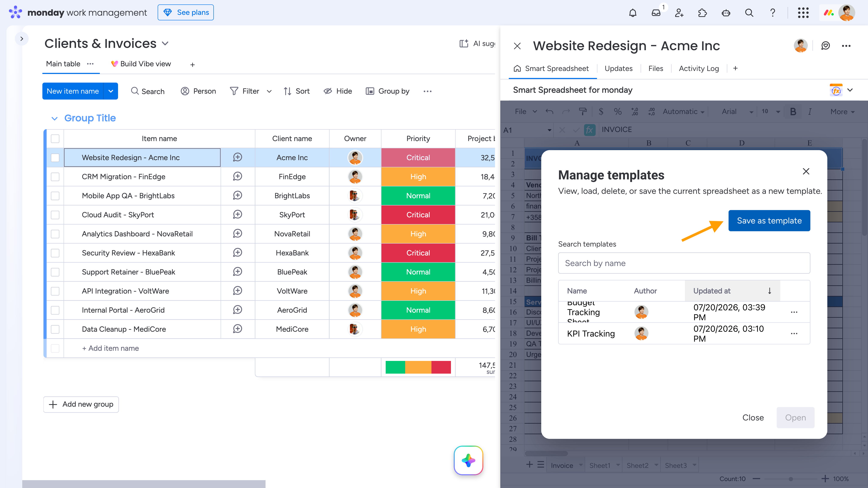Click the invite members icon

pyautogui.click(x=679, y=13)
